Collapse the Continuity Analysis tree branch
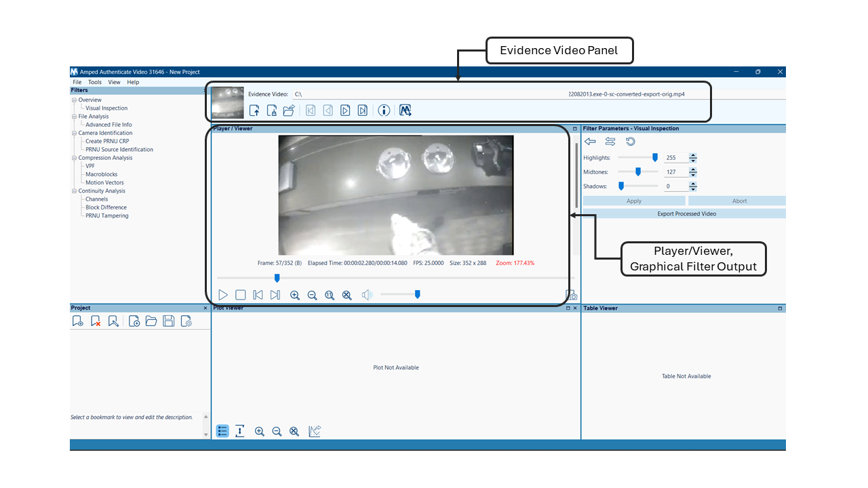This screenshot has width=868, height=488. 74,190
